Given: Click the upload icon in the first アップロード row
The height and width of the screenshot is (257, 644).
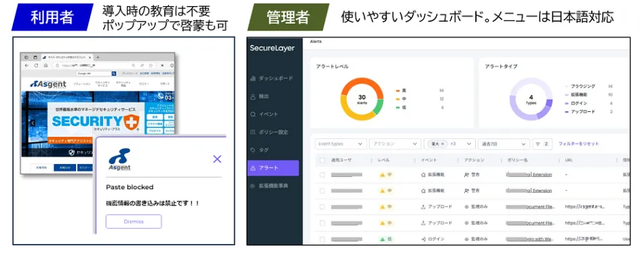Looking at the screenshot, I should (x=424, y=207).
